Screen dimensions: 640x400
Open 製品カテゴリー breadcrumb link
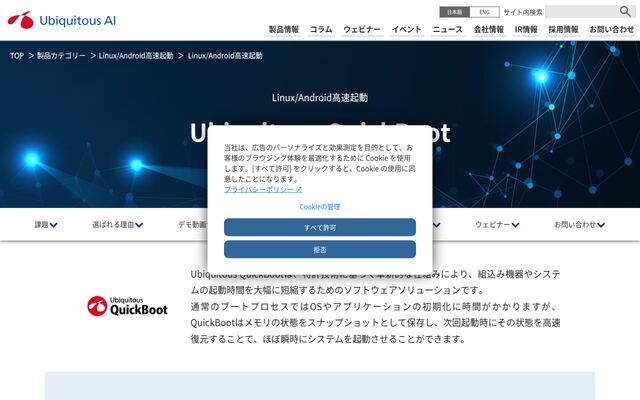point(61,56)
